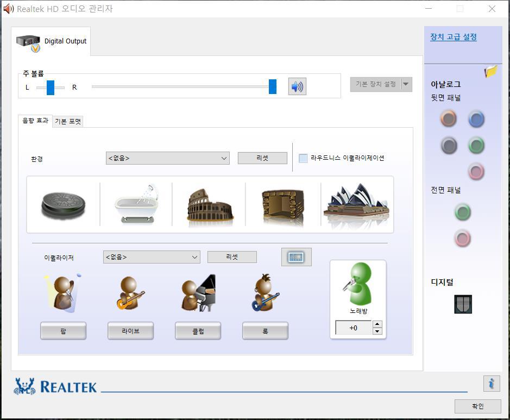
Task: Click the main volume slider handle
Action: click(273, 86)
